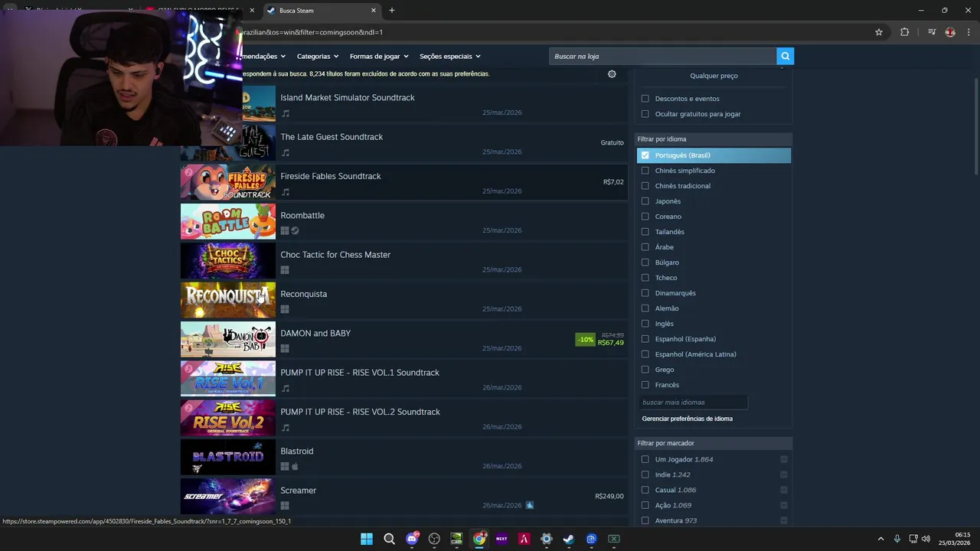Check Ocultar gratuitos para jogar

645,114
